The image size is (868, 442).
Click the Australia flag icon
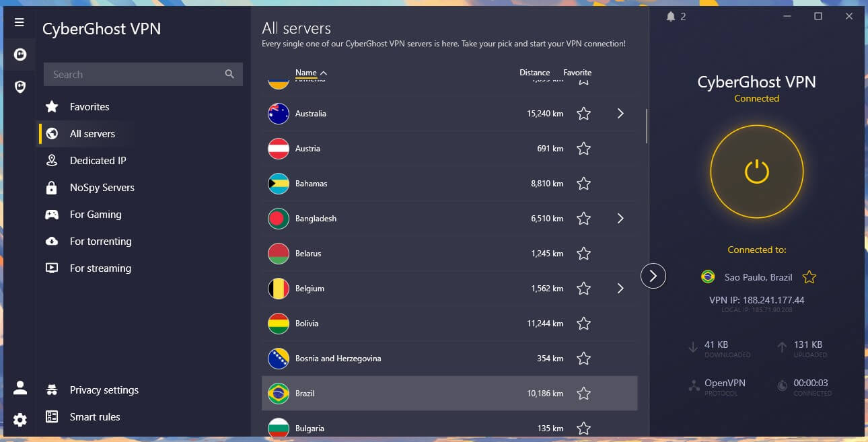279,114
